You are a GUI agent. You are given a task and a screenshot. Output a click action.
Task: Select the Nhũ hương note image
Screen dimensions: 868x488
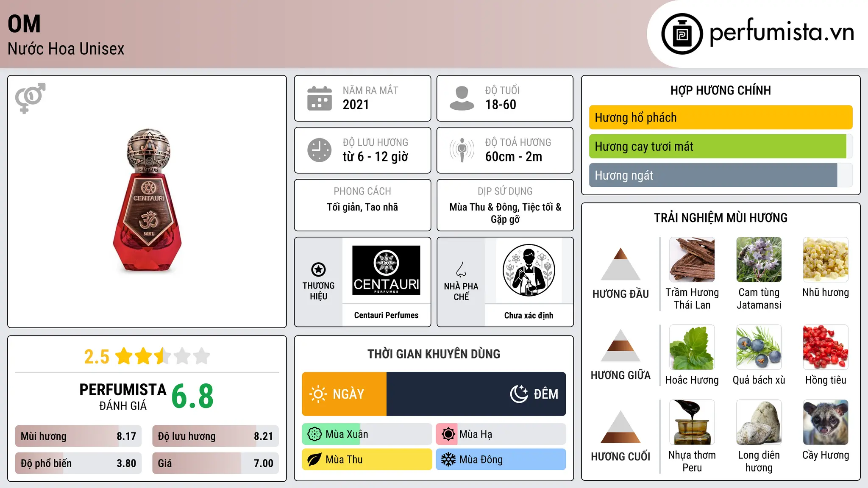point(826,260)
